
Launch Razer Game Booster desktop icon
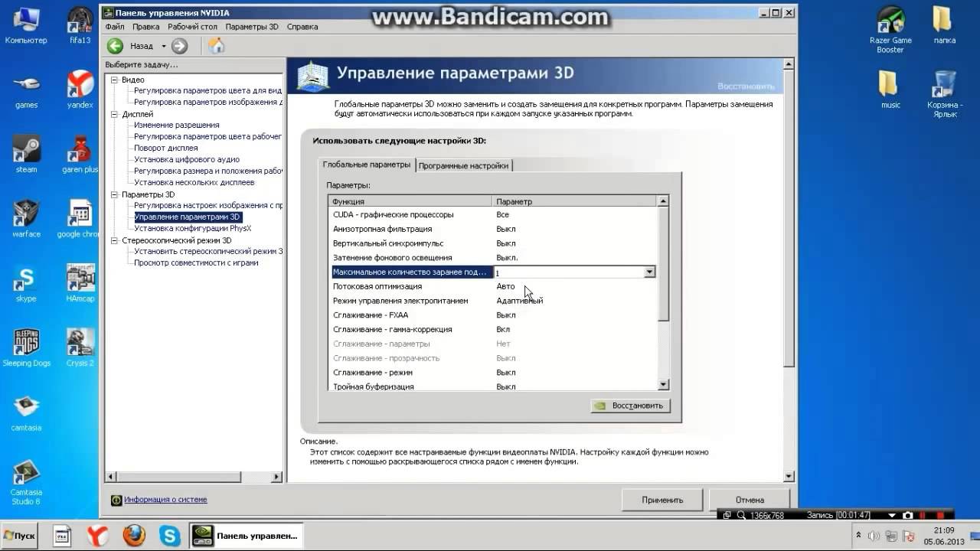[890, 31]
